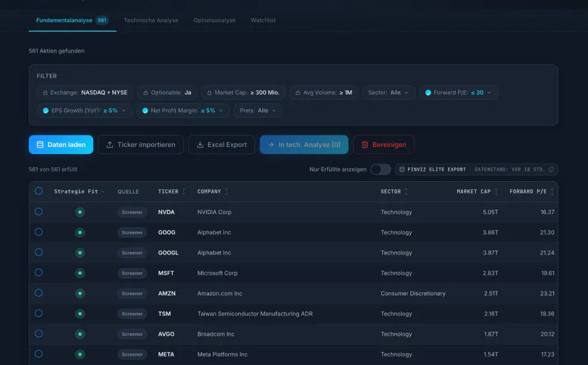The height and width of the screenshot is (365, 588).
Task: Open the Optionsanalyse tab
Action: [215, 20]
